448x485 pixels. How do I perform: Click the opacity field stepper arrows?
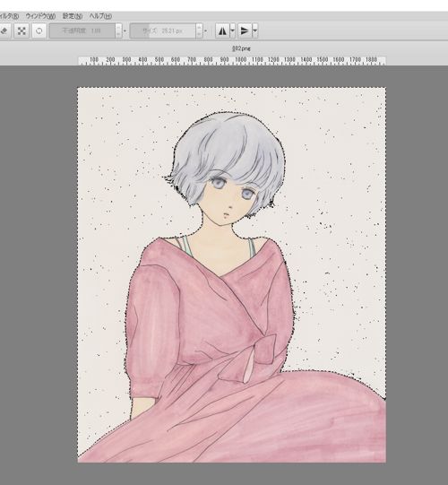point(119,31)
